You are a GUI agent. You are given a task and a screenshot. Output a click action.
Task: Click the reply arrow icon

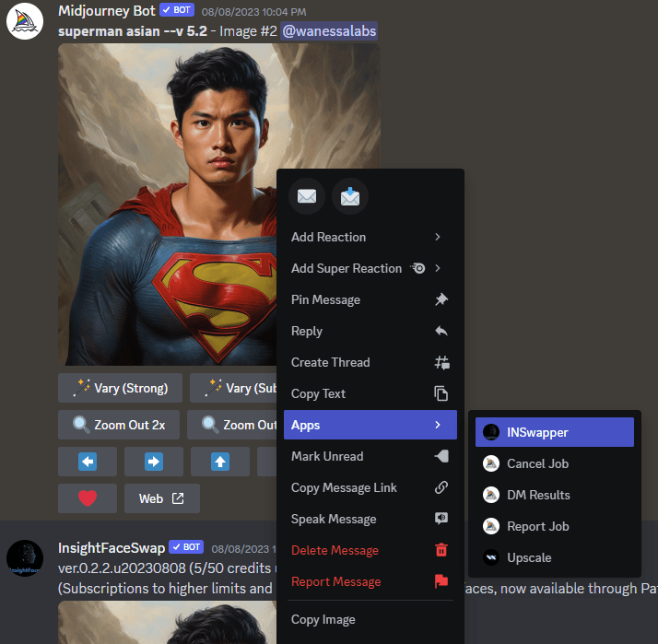click(441, 331)
